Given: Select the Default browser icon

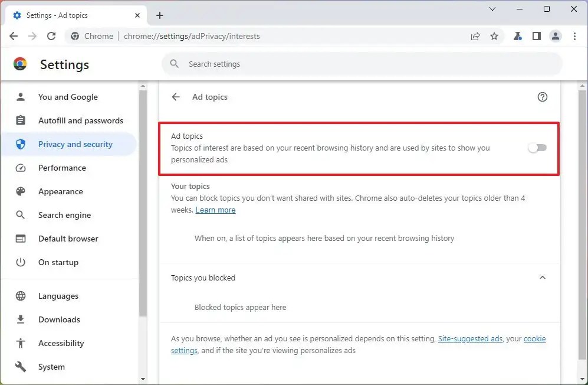Looking at the screenshot, I should (20, 239).
